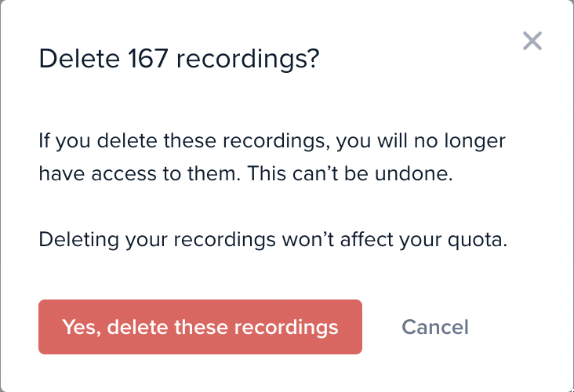Click the Delete 167 recordings heading

coord(179,59)
